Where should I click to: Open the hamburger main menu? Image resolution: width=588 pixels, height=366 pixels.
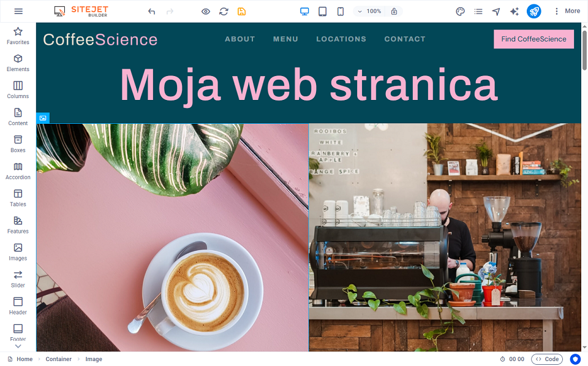point(18,11)
